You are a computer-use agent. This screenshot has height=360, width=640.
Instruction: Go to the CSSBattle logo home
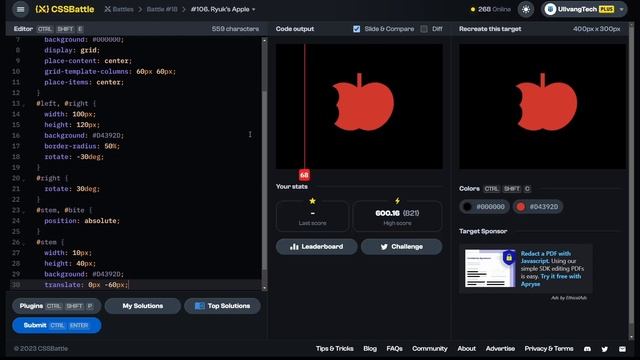point(64,9)
